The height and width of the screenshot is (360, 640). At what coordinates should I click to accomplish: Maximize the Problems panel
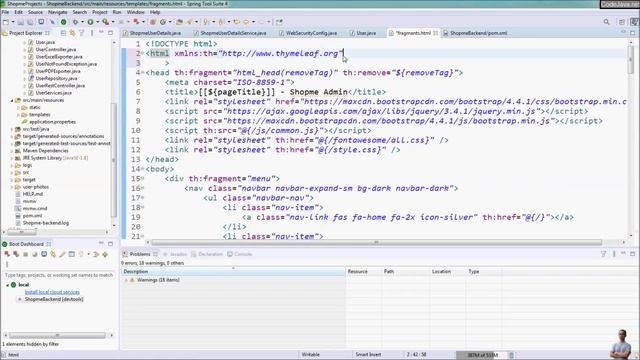point(632,254)
